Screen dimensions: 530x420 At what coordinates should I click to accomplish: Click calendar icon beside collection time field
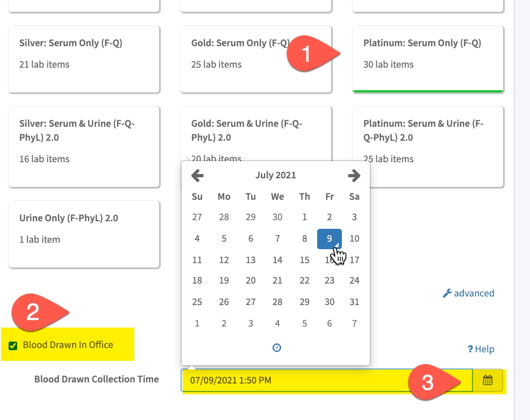click(488, 380)
